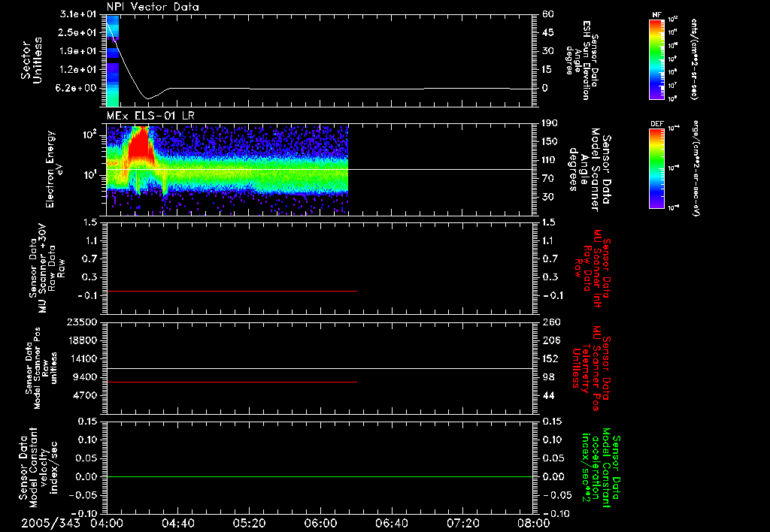Click the date label '2005/343'
This screenshot has width=770, height=532.
[50, 523]
